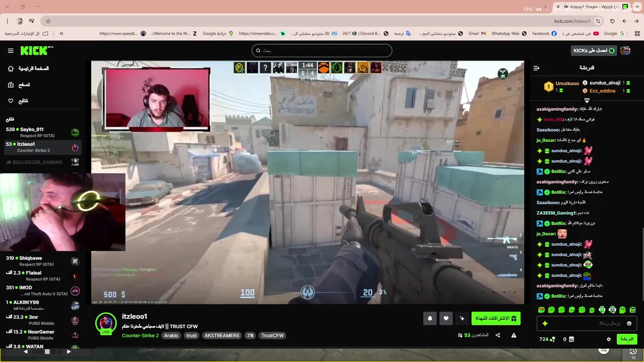Expand the gift leaderboard chevron

[x=586, y=101]
